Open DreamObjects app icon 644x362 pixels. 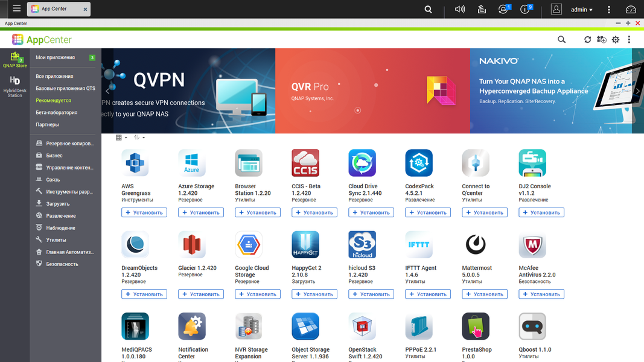[135, 244]
